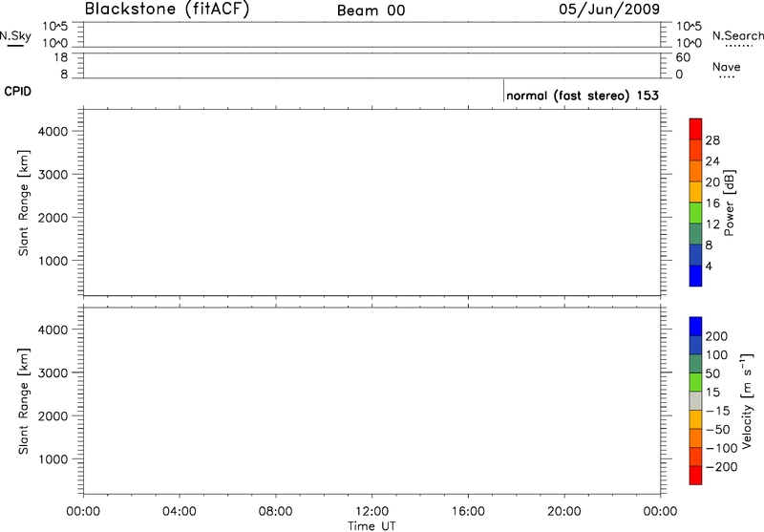
Task: Click the upper panel 'Slant Range [km]' axis title
Action: pos(24,203)
